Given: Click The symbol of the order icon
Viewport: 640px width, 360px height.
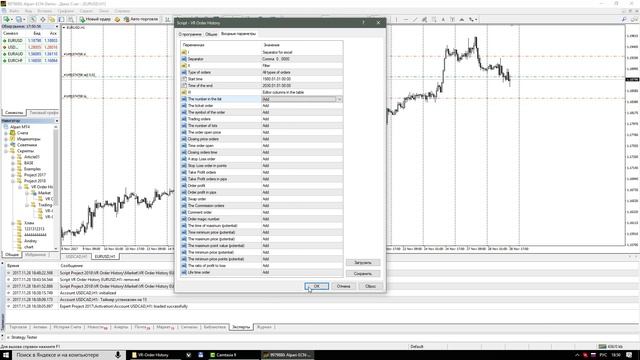Looking at the screenshot, I should tap(184, 112).
